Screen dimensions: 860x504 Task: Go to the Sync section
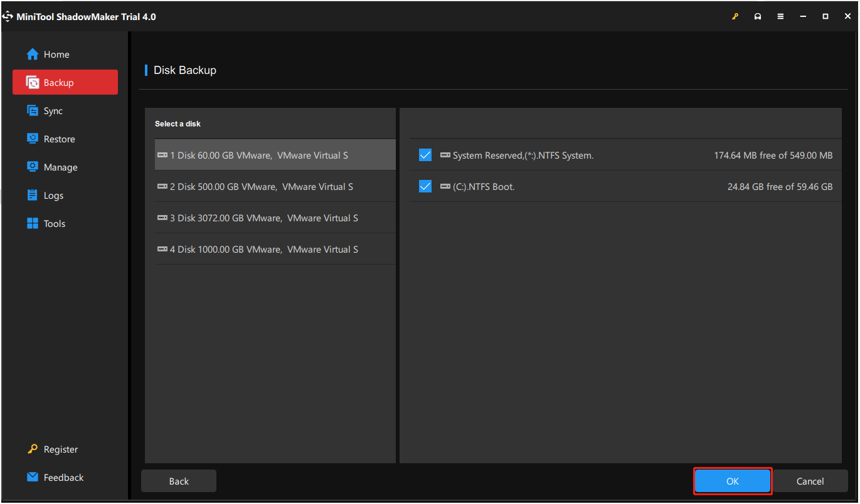point(65,111)
